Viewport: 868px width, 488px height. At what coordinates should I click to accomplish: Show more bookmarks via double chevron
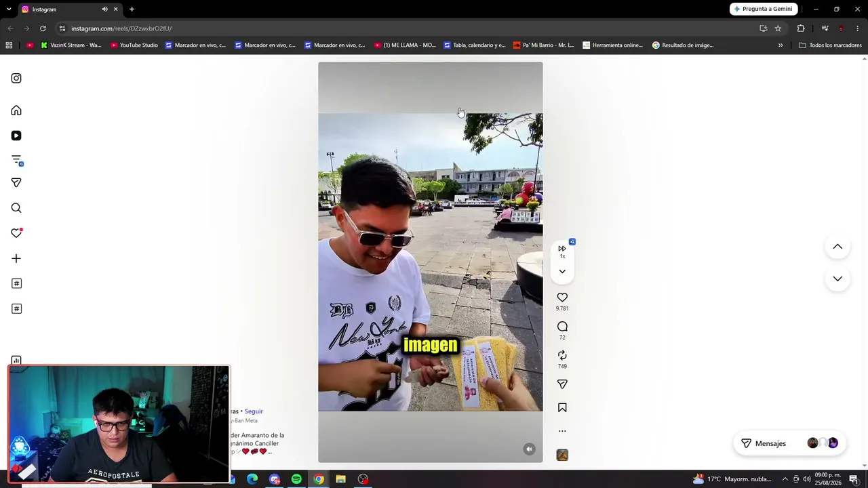click(x=781, y=45)
